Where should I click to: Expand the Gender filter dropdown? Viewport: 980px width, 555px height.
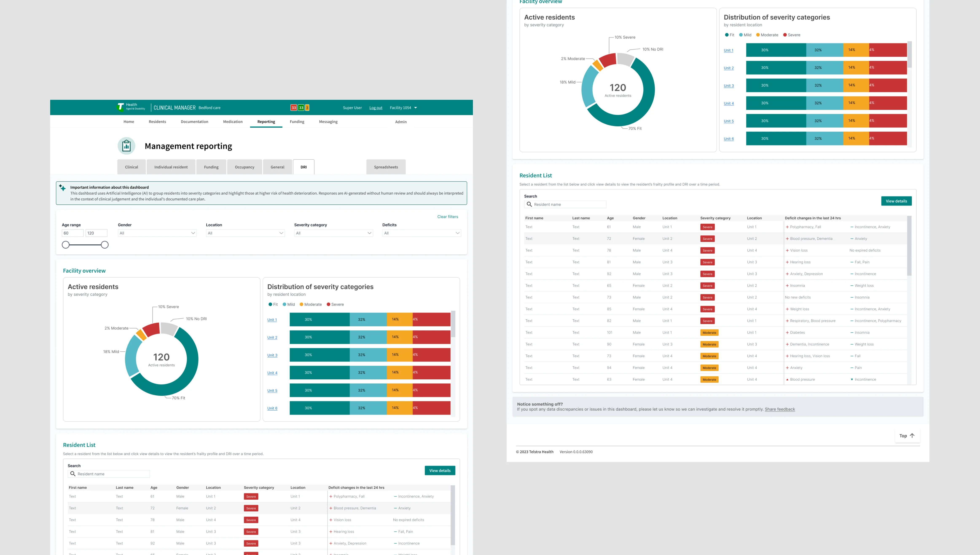(x=157, y=233)
